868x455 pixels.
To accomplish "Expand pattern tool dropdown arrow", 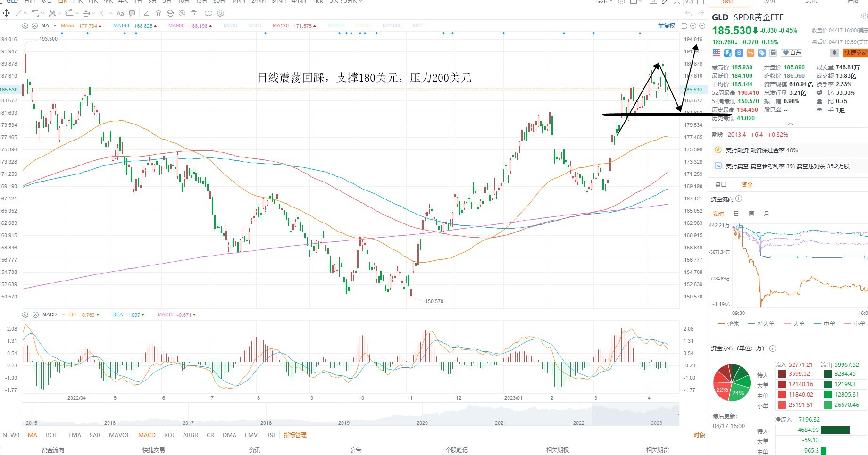I will [x=59, y=13].
